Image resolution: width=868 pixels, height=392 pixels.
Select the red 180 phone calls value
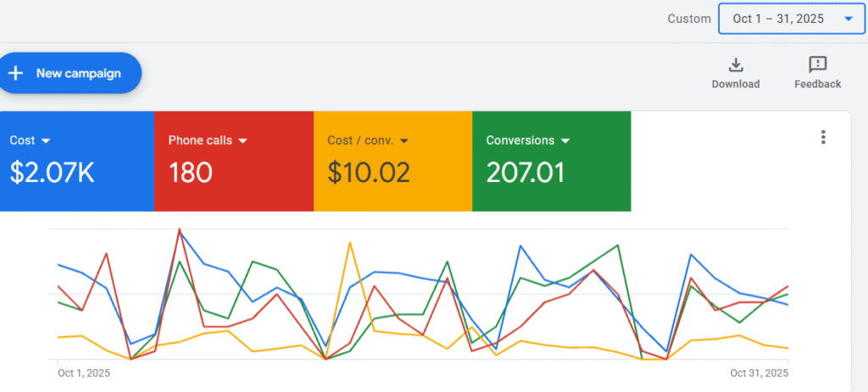[x=190, y=173]
